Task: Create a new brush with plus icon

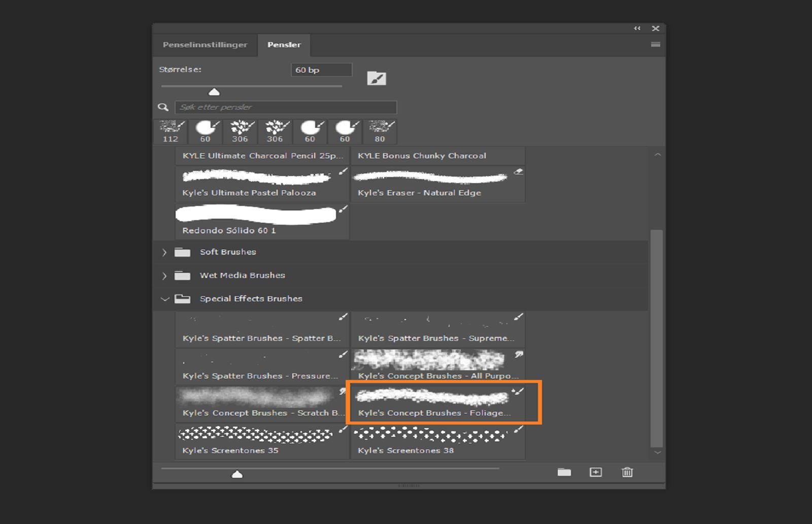Action: click(596, 472)
